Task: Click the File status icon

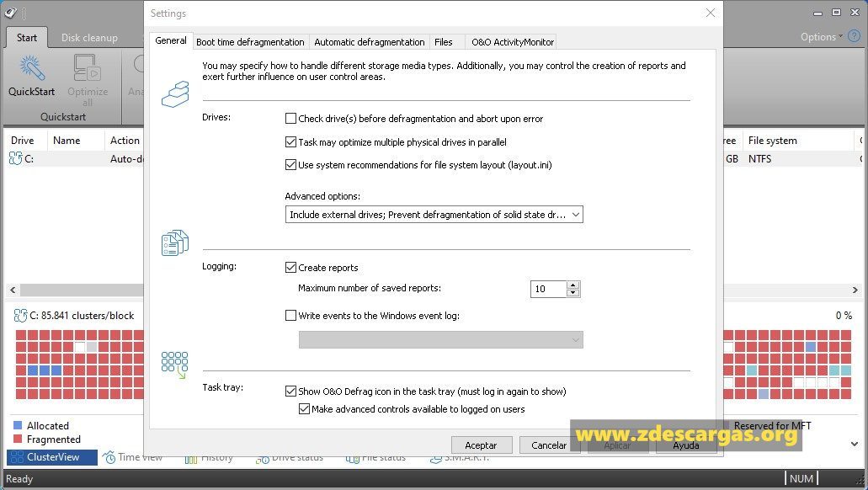Action: [x=352, y=459]
